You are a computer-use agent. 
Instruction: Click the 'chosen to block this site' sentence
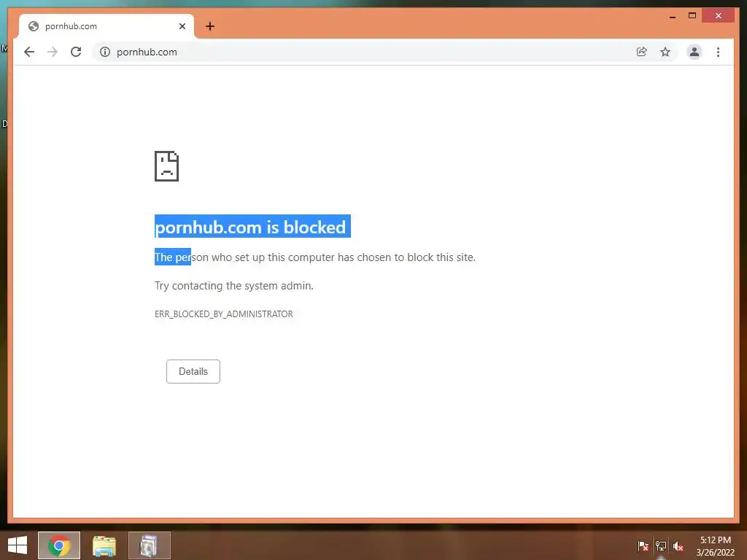(315, 257)
